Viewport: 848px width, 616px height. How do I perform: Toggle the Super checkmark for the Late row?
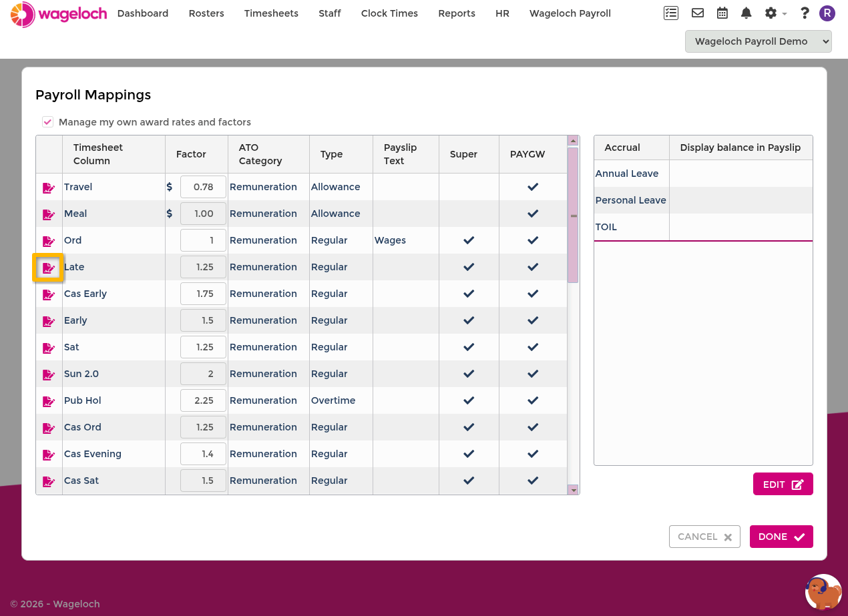click(469, 267)
